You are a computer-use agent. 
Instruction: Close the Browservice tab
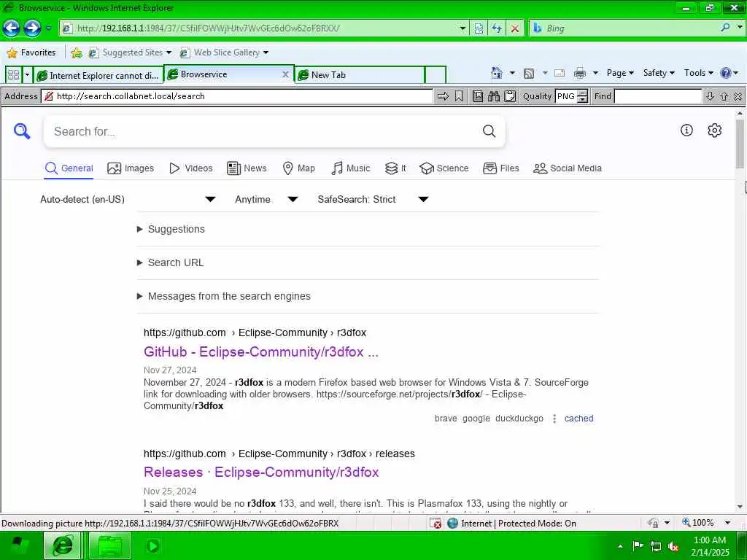click(285, 74)
